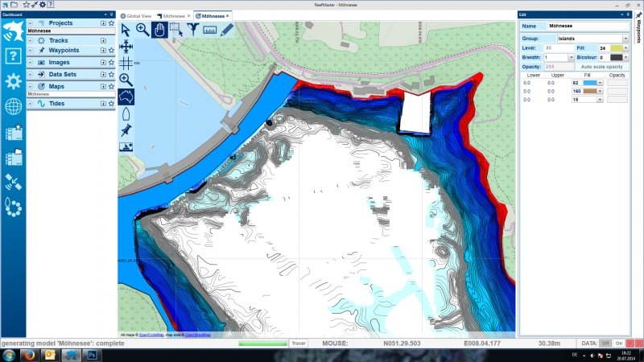Screen dimensions: 644x362
Task: Activate the hand pan tool
Action: [x=159, y=30]
